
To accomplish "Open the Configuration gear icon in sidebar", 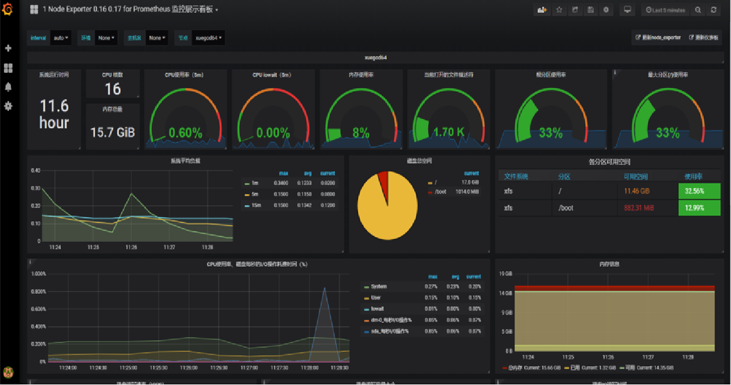I will coord(8,106).
